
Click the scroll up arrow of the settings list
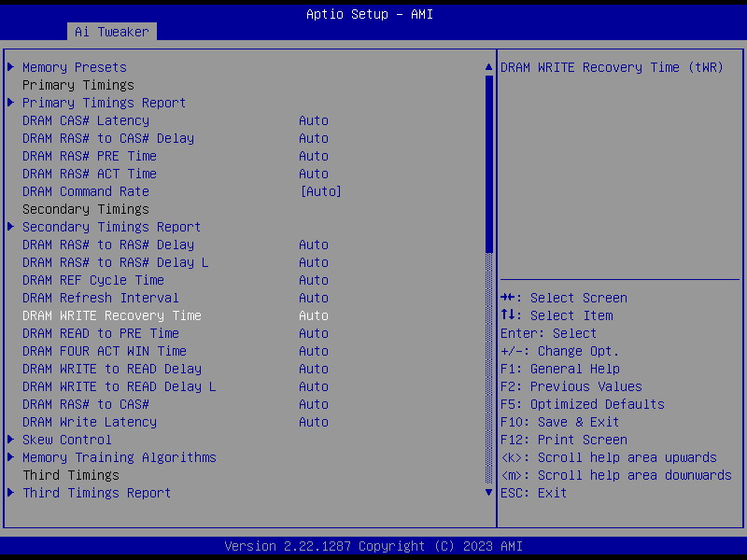click(488, 67)
